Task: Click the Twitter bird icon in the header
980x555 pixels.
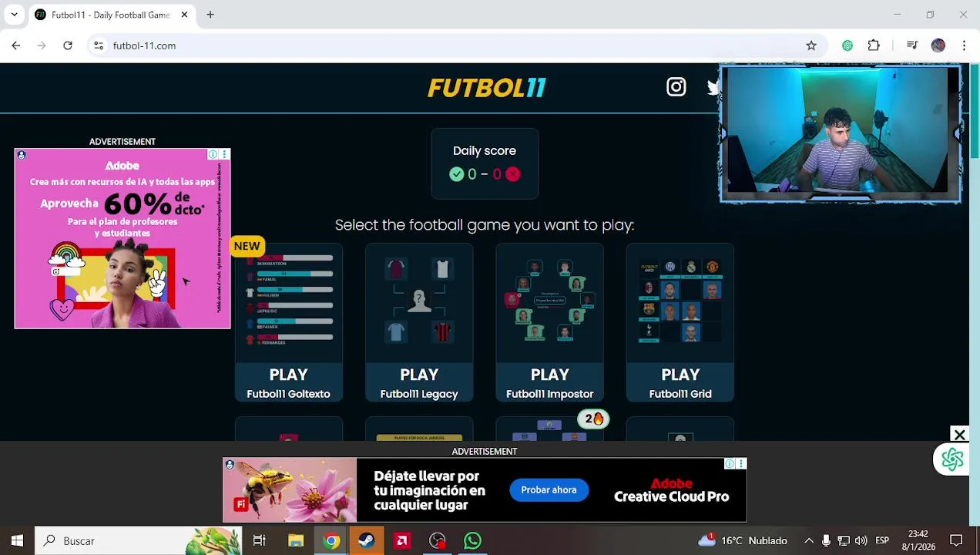Action: [713, 87]
